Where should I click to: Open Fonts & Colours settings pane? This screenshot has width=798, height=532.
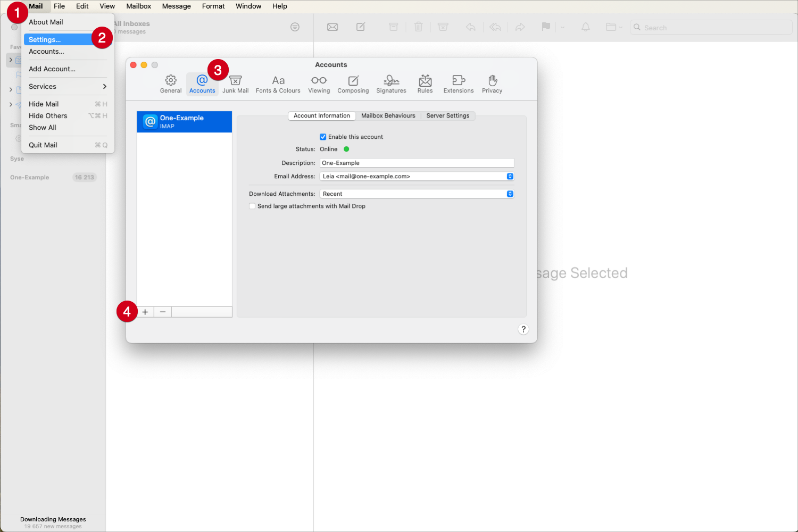coord(278,84)
